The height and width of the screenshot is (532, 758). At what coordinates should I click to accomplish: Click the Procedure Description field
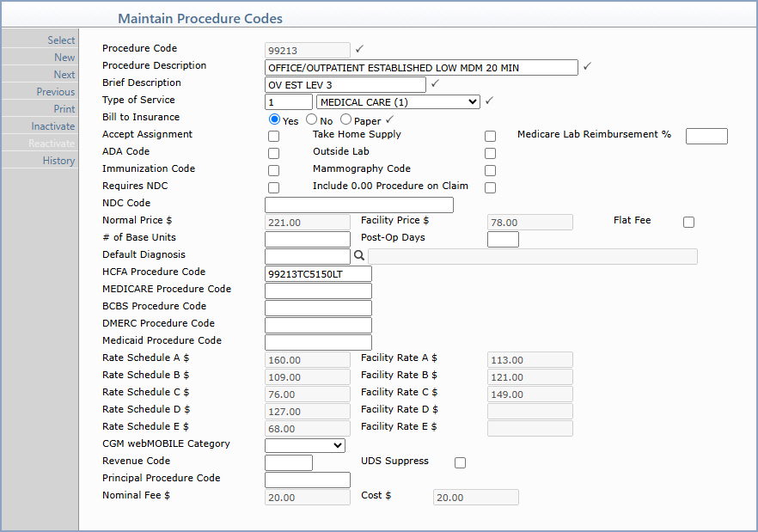coord(421,68)
